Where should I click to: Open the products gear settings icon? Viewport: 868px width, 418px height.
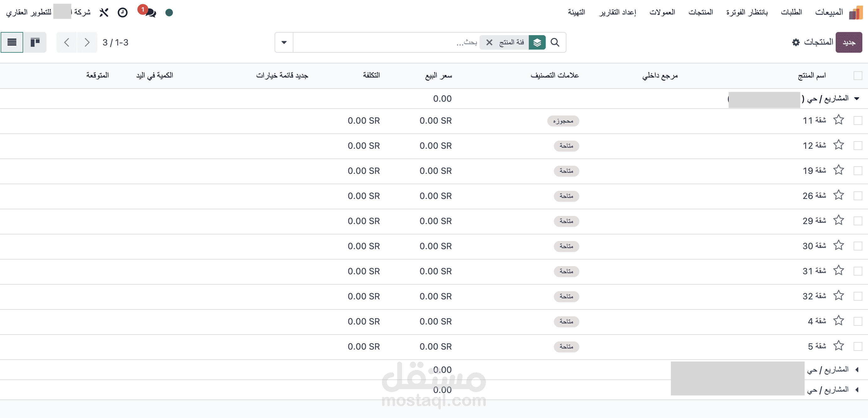(796, 42)
